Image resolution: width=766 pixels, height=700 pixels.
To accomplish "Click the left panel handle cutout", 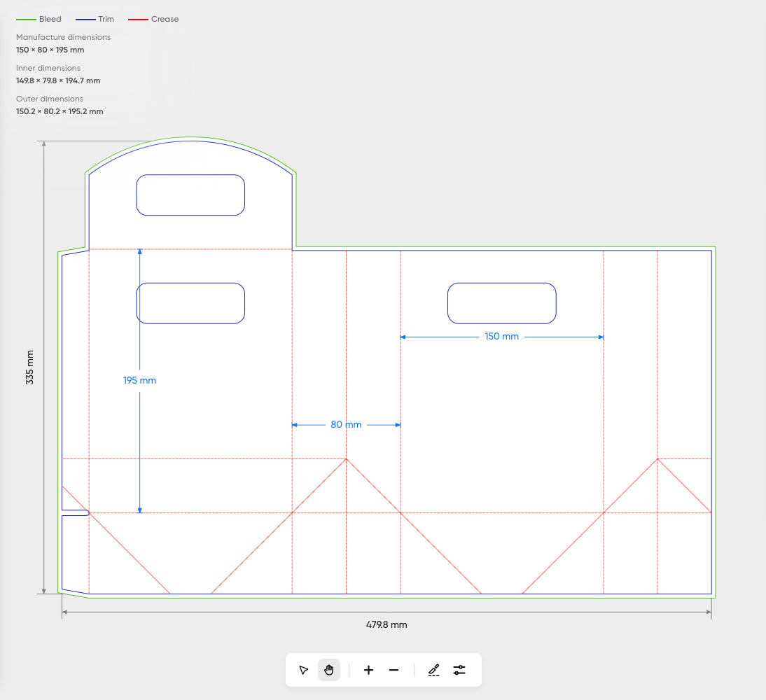I will 190,303.
